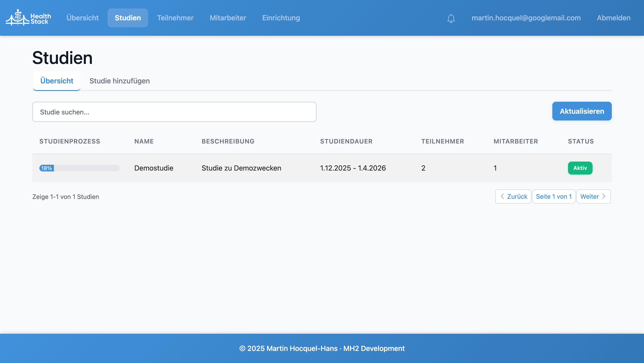Screen dimensions: 644x363
Task: Click the left chevron on Zurück
Action: coord(502,196)
